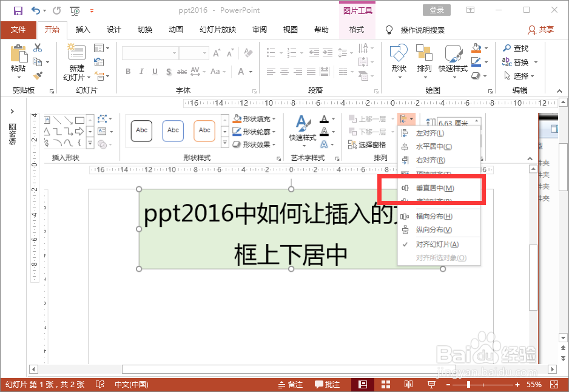The height and width of the screenshot is (392, 569).
Task: Toggle strikethrough abc button
Action: click(182, 72)
